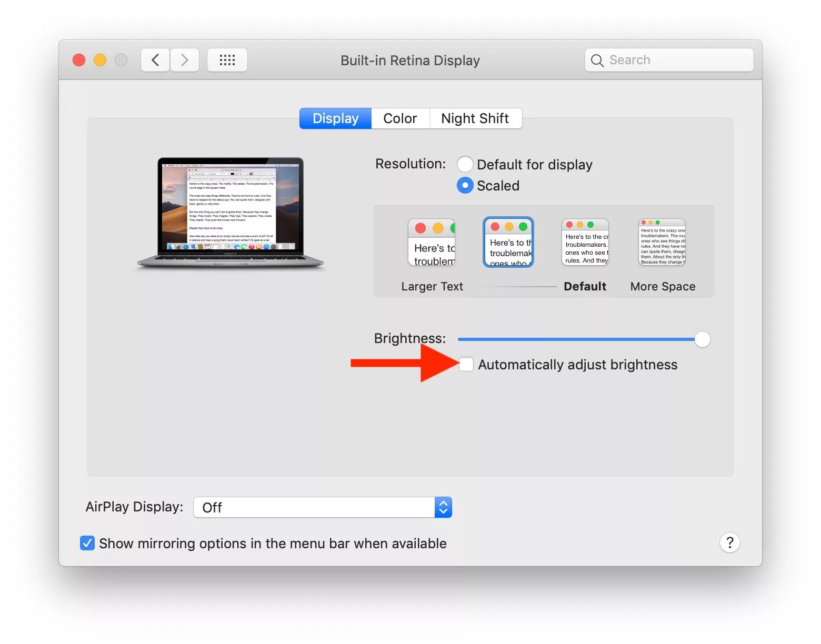This screenshot has height=644, width=821.
Task: Focus the Search field
Action: click(669, 60)
